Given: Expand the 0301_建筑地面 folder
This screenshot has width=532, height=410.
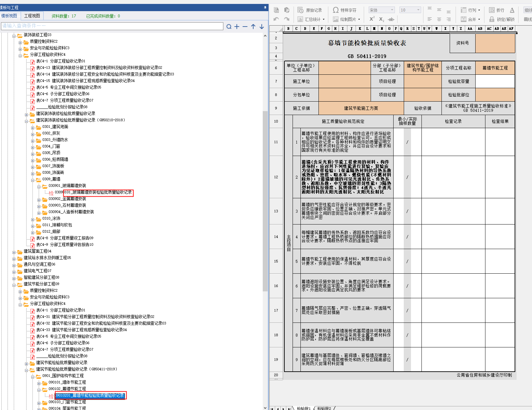Looking at the screenshot, I should 33,128.
